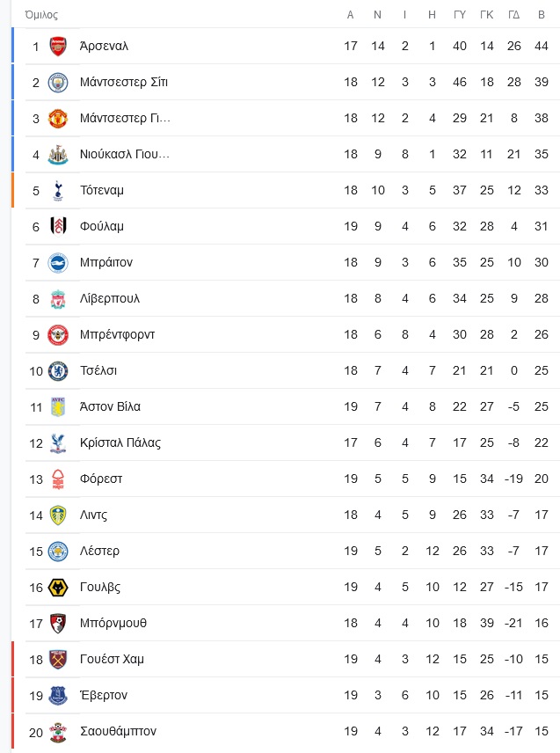Click the Leicester fox crest icon
The height and width of the screenshot is (753, 560).
point(58,551)
